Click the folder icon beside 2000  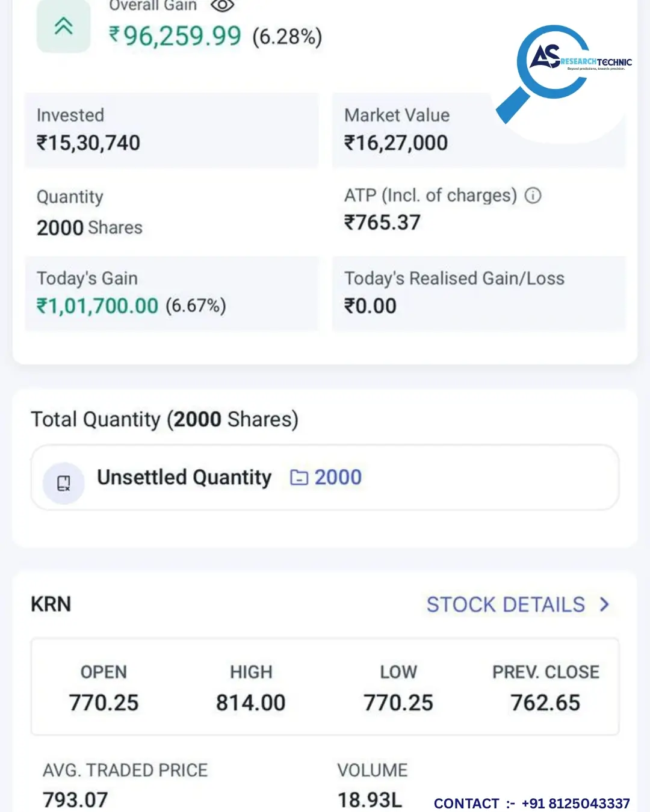(x=299, y=478)
